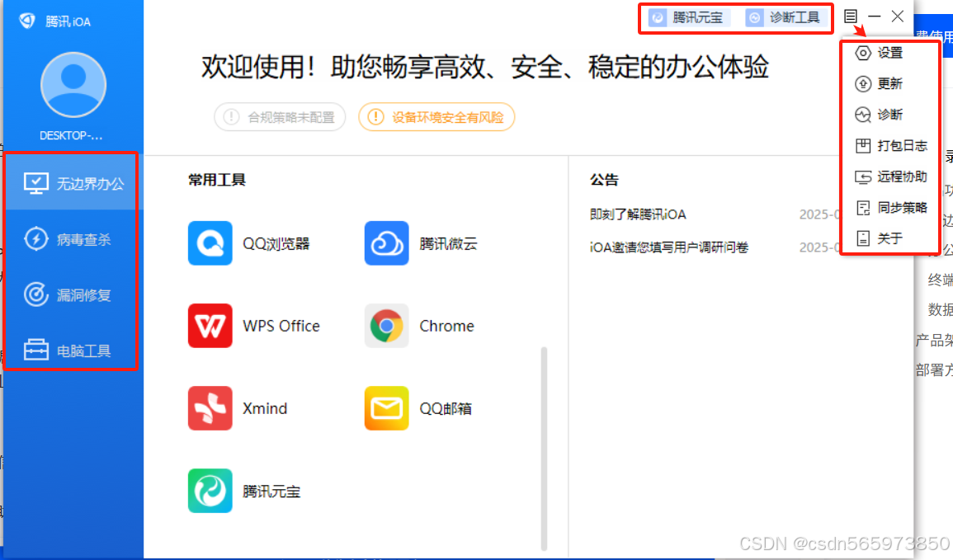Go to 无边界办公 sidebar panel
Screen dimensions: 953x560
click(72, 181)
